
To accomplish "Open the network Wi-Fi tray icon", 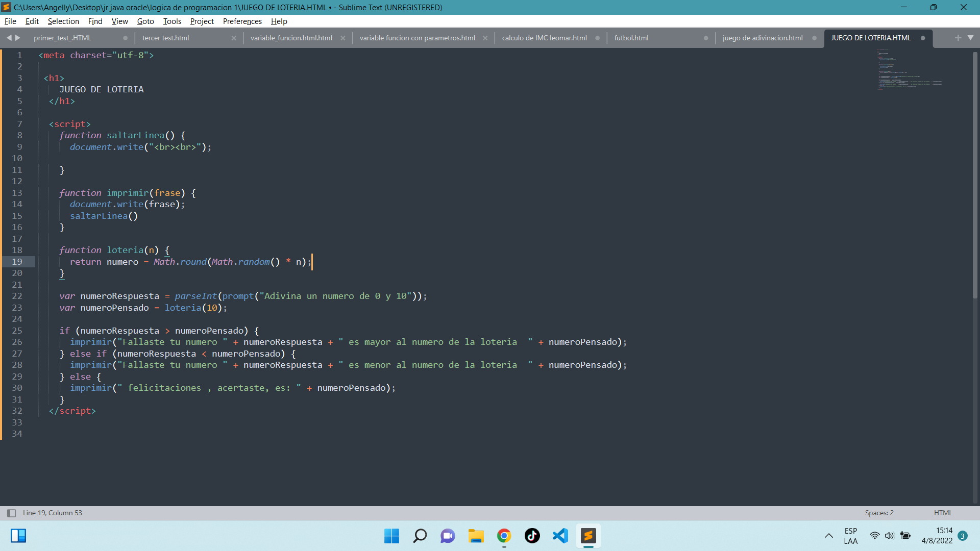I will [874, 536].
